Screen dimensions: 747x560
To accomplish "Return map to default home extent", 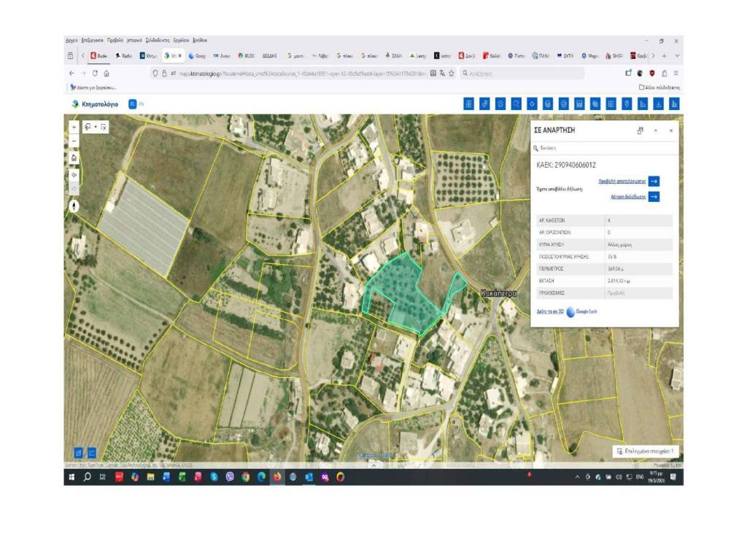I will (x=74, y=157).
